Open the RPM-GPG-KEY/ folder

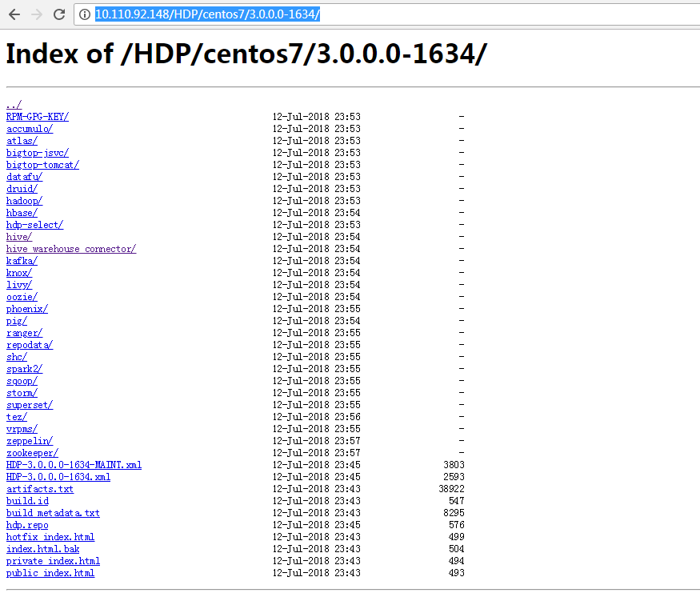(x=38, y=117)
